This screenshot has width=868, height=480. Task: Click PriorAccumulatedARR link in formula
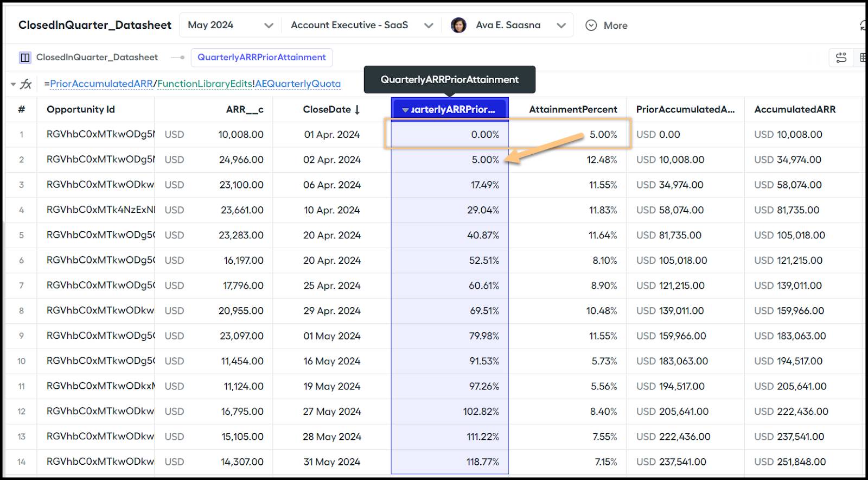(x=101, y=84)
